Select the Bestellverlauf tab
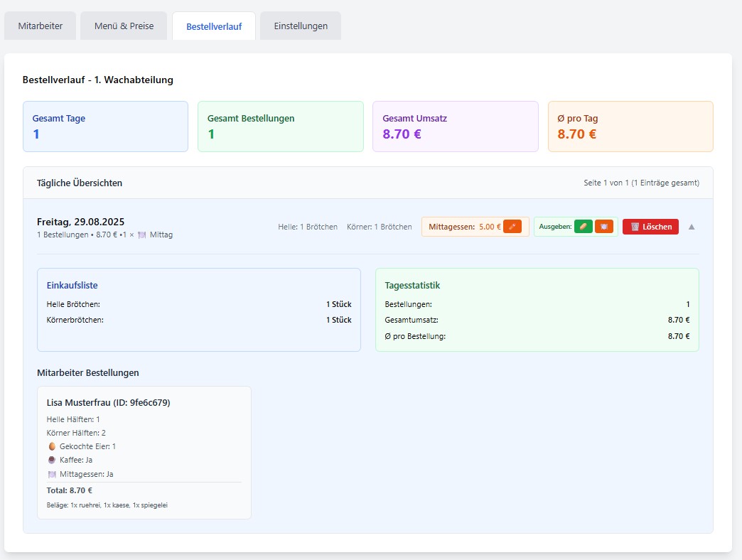This screenshot has height=560, width=742. (x=214, y=26)
